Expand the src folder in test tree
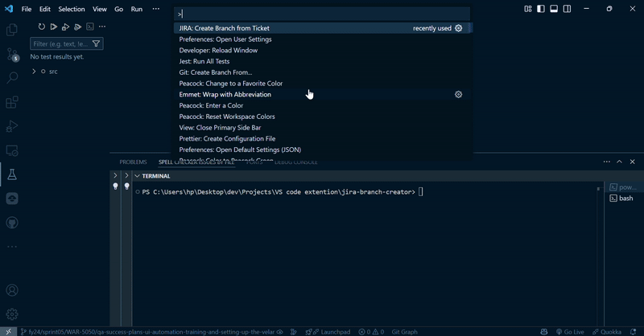644x336 pixels. [34, 72]
